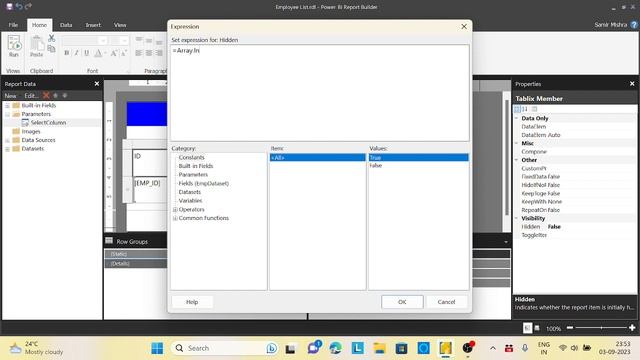640x360 pixels.
Task: Click Edit in Report Data toolbar
Action: (x=31, y=96)
